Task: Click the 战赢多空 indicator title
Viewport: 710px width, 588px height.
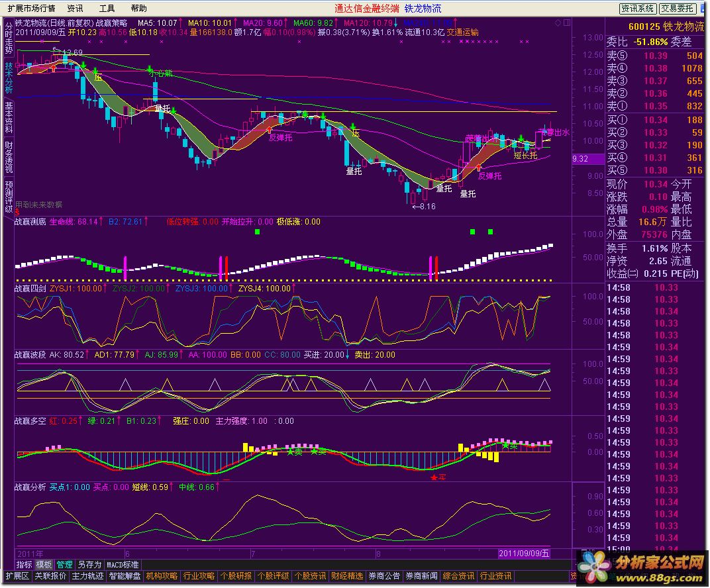Action: (x=30, y=421)
